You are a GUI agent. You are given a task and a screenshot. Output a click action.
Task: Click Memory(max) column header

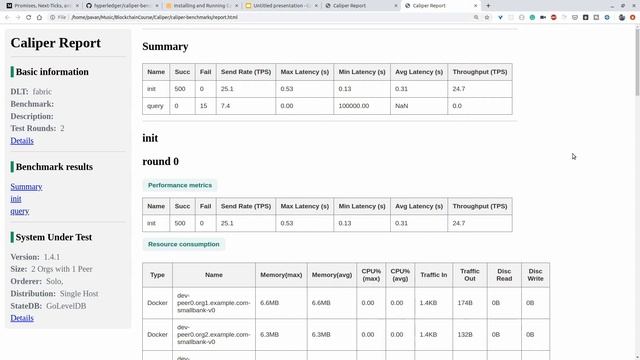pyautogui.click(x=281, y=275)
